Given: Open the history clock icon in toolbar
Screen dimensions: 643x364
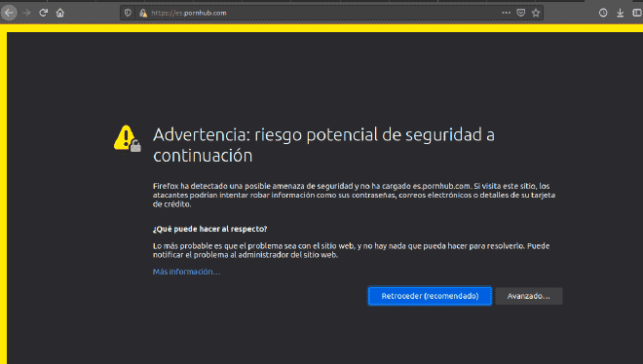Looking at the screenshot, I should click(x=603, y=13).
